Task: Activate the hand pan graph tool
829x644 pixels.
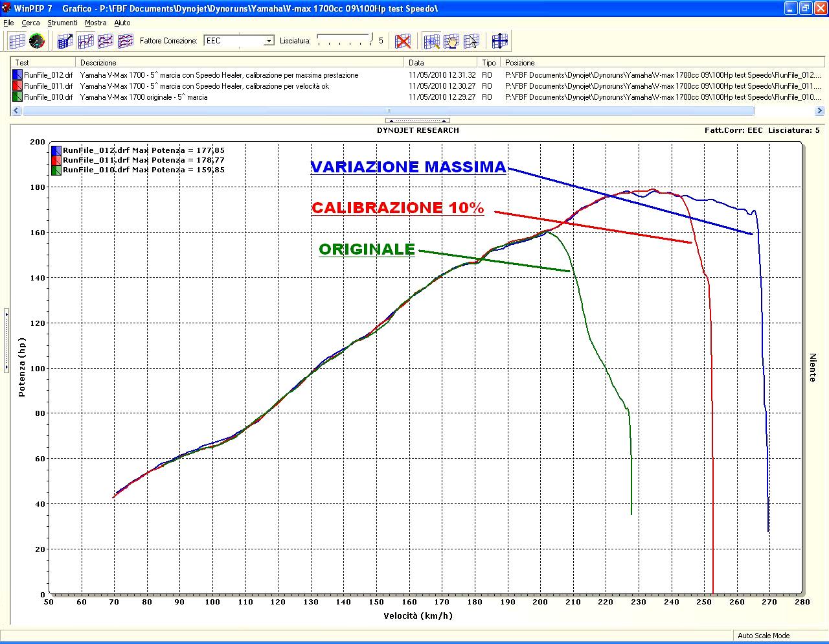Action: click(451, 41)
